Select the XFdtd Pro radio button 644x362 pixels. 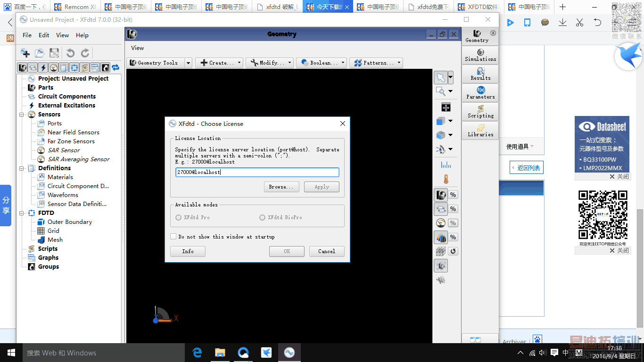[178, 217]
